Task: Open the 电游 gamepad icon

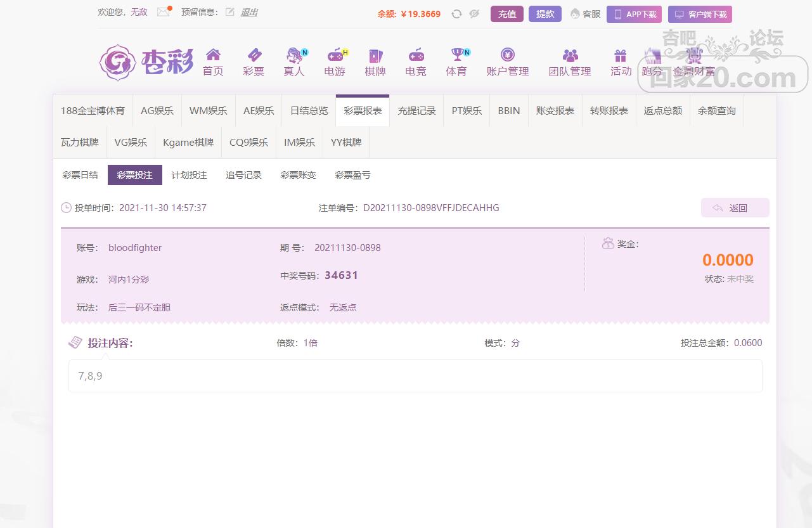Action: [x=335, y=55]
